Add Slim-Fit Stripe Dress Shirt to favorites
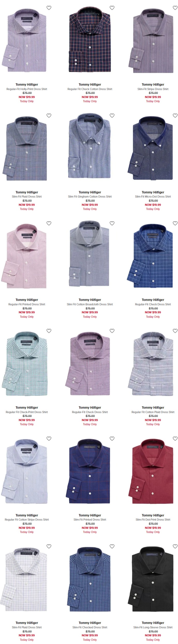This screenshot has width=178, height=644. (x=175, y=8)
